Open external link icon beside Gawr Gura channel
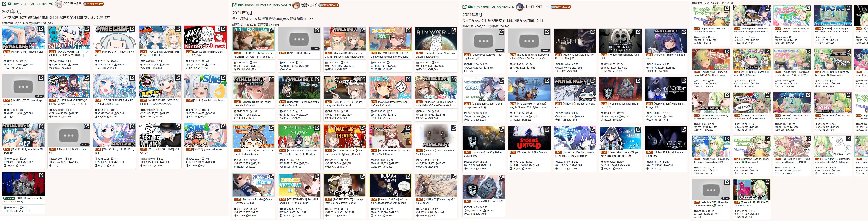This screenshot has width=868, height=221. [x=4, y=4]
